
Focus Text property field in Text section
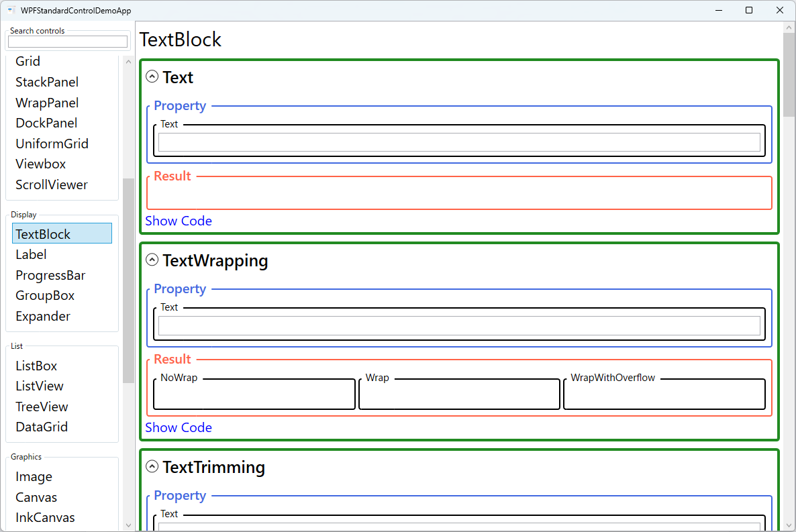point(459,142)
